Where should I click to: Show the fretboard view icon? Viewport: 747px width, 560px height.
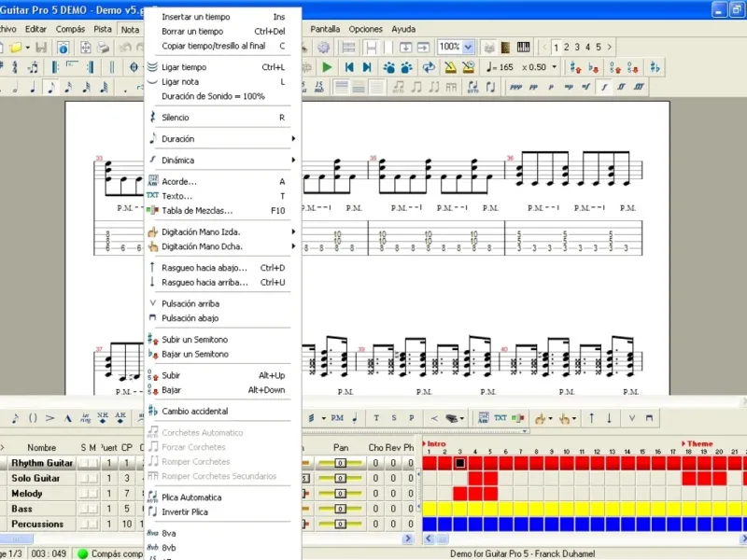505,47
